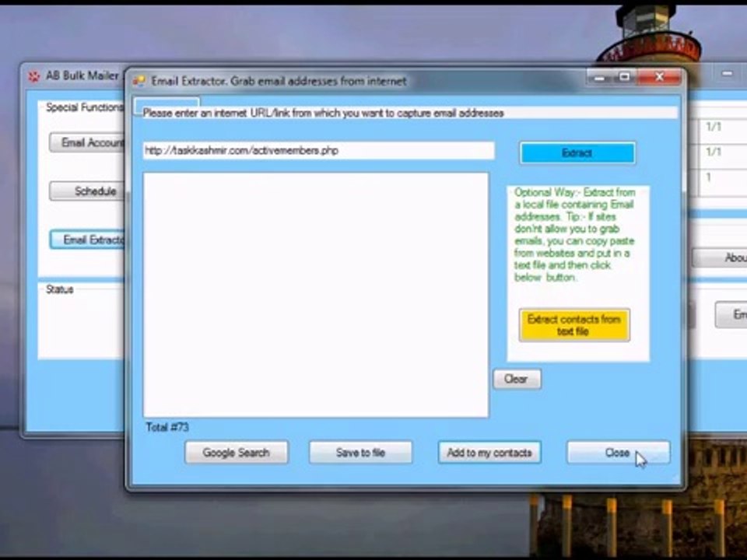747x560 pixels.
Task: Click the Clear button
Action: coord(517,379)
